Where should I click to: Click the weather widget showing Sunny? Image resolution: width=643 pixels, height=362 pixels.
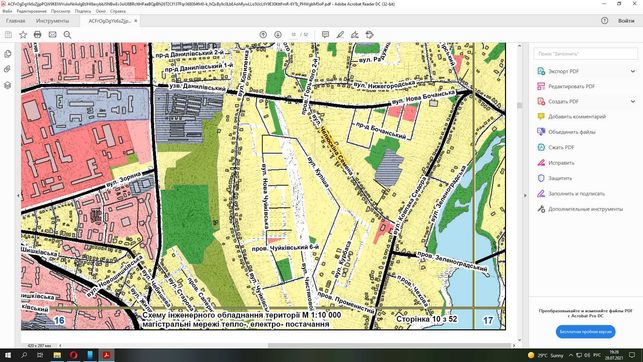pos(545,355)
